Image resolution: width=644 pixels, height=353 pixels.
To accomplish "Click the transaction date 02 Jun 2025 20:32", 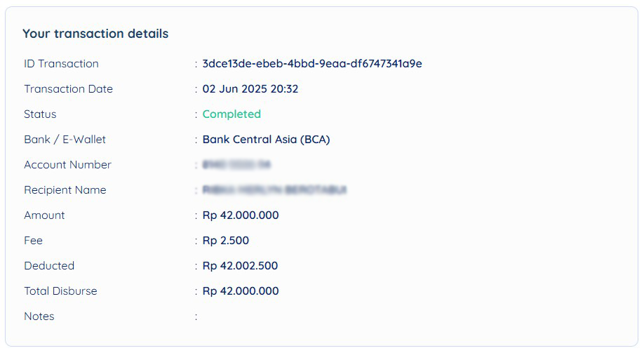I will click(x=250, y=88).
